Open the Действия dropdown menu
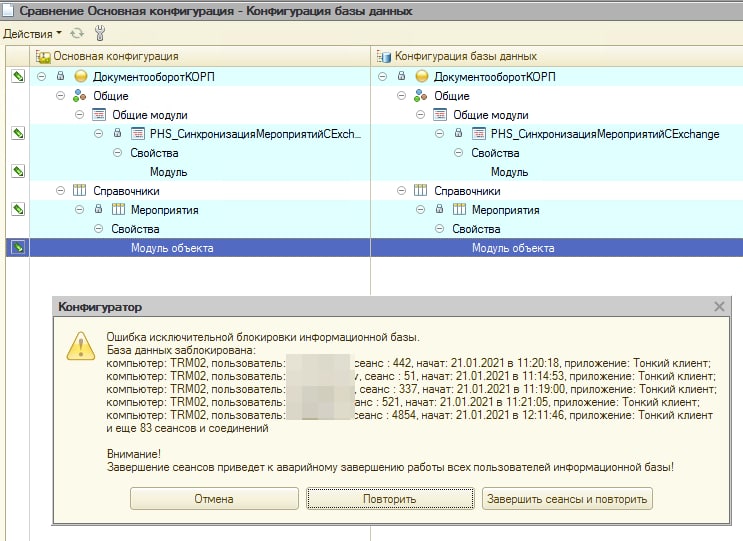The height and width of the screenshot is (541, 743). point(32,34)
